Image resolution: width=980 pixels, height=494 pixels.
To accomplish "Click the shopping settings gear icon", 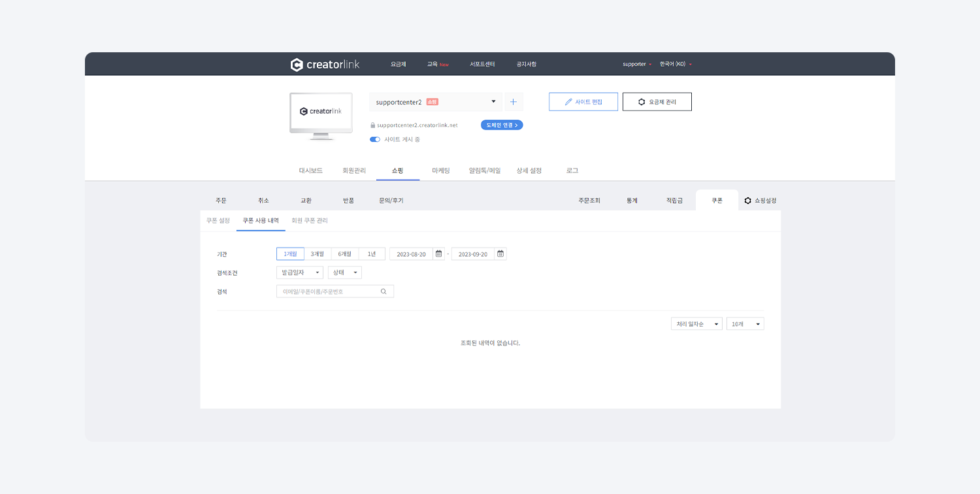I will click(x=748, y=201).
